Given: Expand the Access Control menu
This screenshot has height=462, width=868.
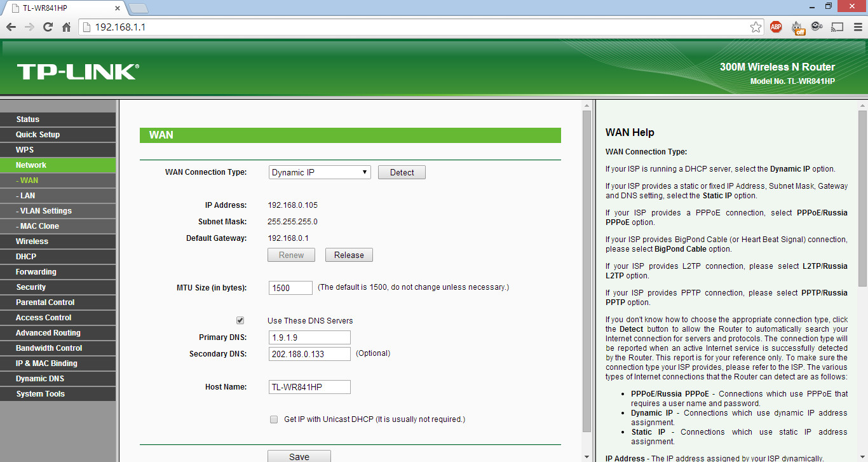Looking at the screenshot, I should (x=58, y=318).
